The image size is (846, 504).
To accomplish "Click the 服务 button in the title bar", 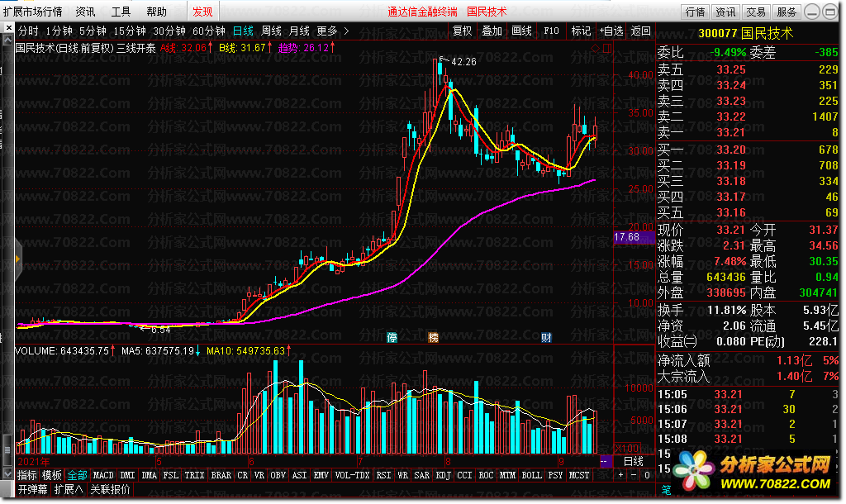I will click(787, 12).
